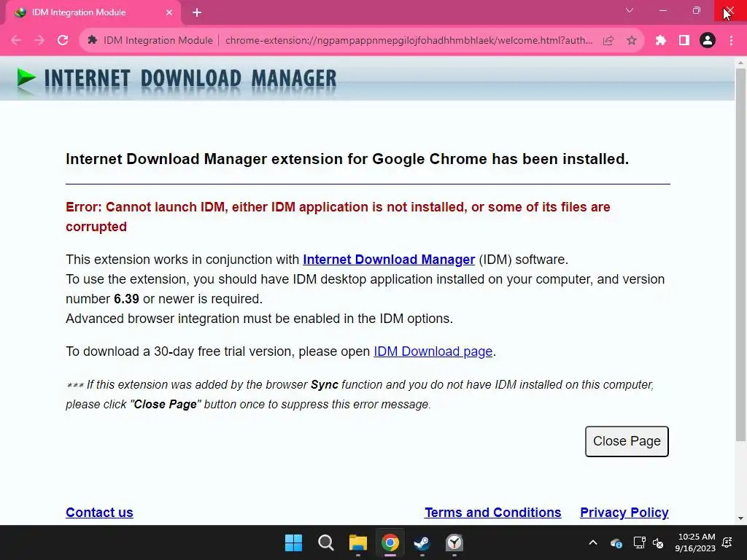The image size is (747, 560).
Task: Select the IDM Integration Module tab
Action: pos(93,12)
